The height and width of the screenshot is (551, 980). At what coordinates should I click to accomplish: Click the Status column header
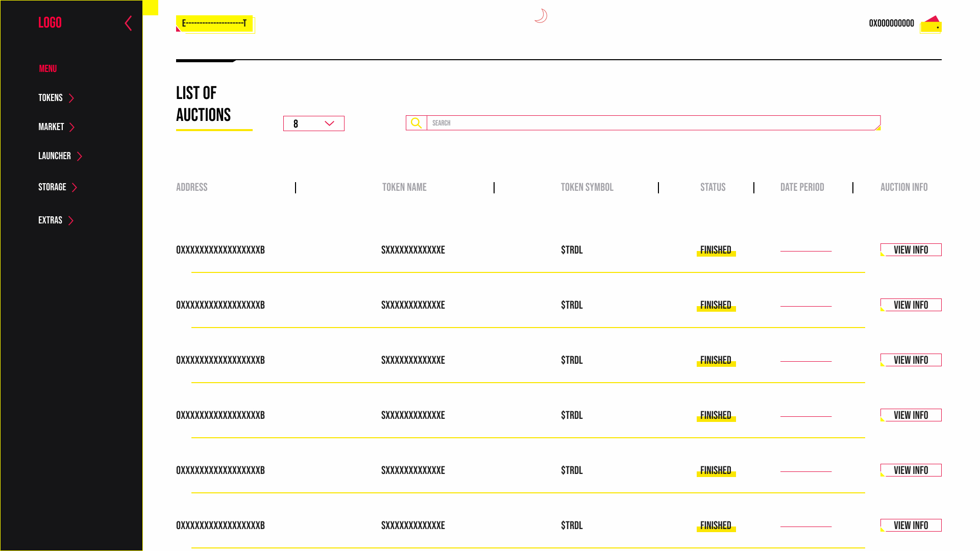click(x=713, y=187)
